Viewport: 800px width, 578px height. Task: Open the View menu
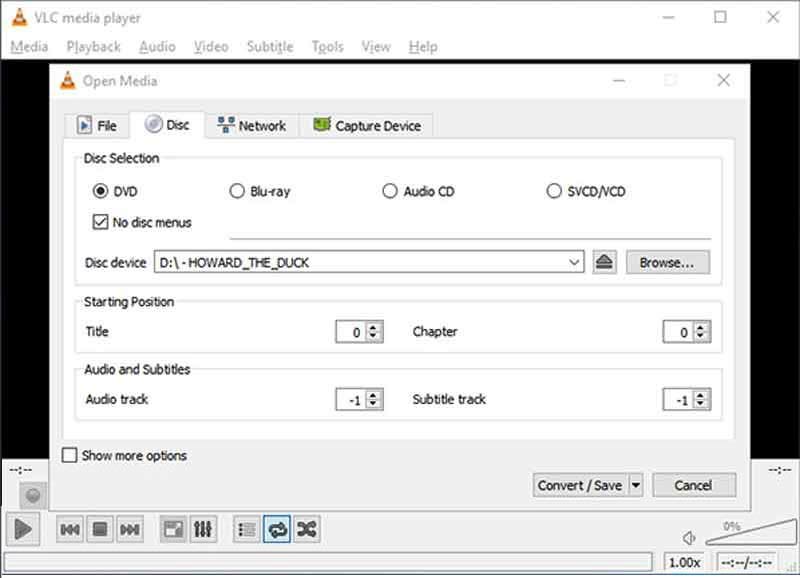[x=376, y=47]
